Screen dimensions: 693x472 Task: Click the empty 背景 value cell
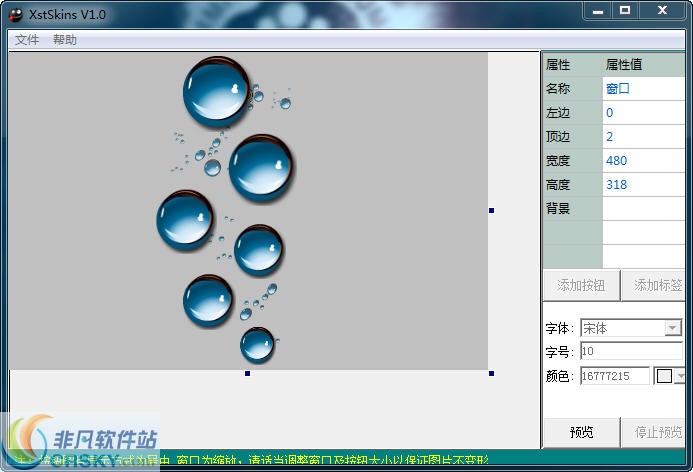[644, 208]
